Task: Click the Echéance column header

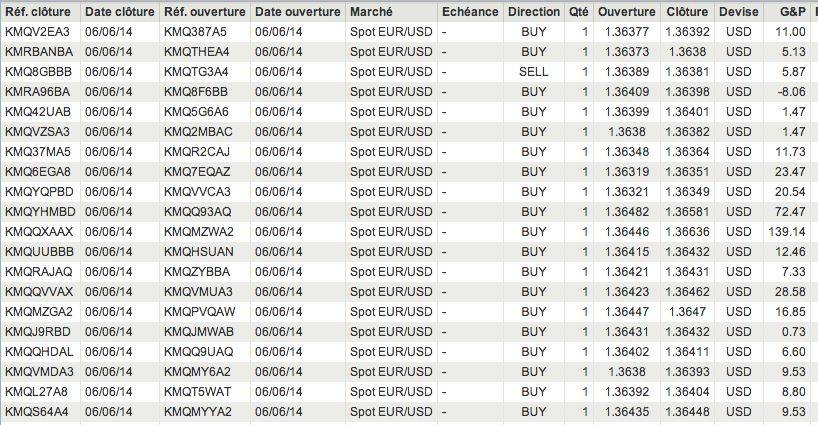Action: pyautogui.click(x=468, y=12)
